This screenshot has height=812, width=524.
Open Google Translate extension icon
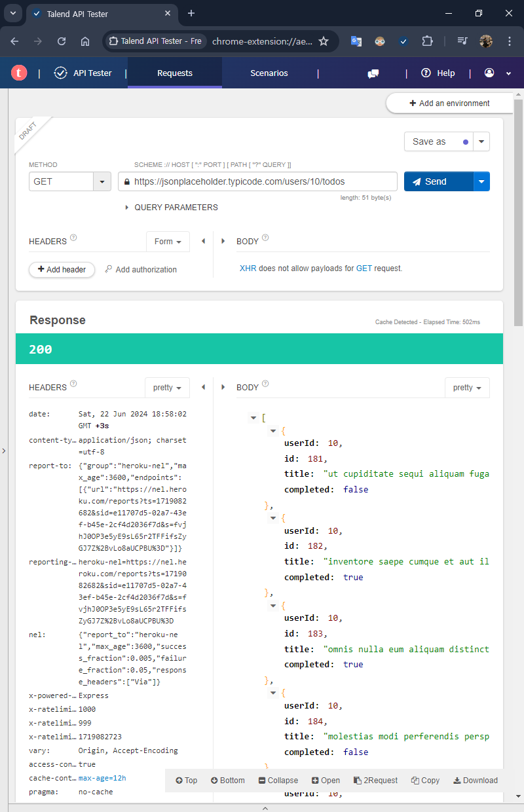pos(356,41)
